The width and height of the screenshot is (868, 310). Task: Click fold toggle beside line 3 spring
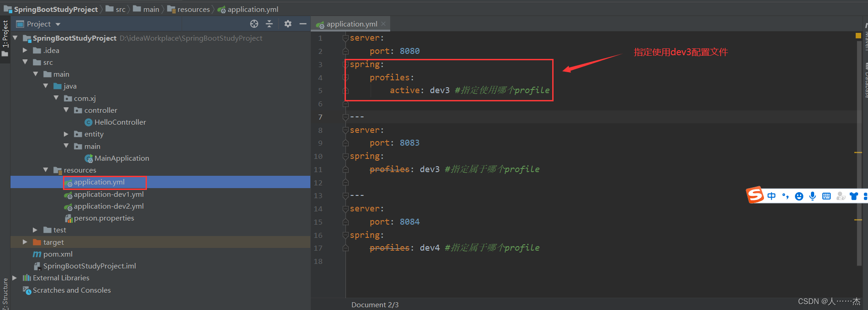[345, 64]
